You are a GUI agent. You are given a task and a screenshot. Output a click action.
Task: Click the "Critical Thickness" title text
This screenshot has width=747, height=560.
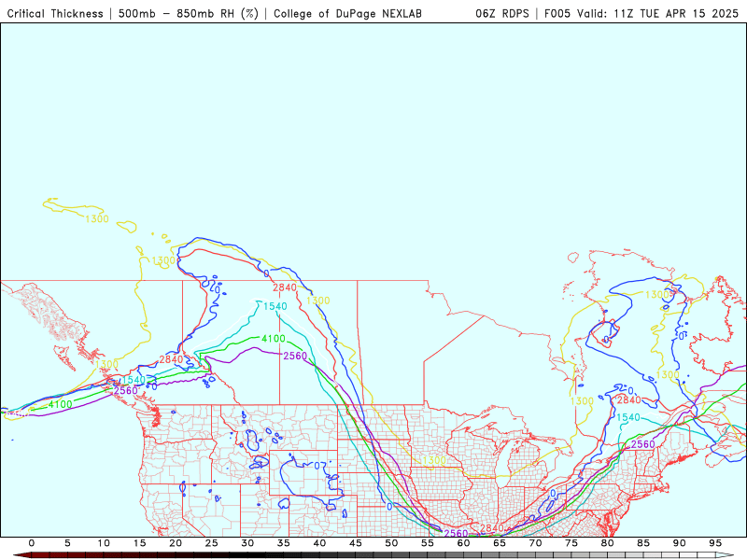(x=55, y=13)
